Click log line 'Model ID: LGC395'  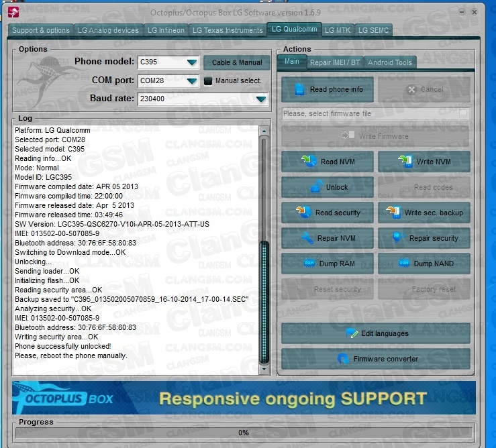[43, 177]
